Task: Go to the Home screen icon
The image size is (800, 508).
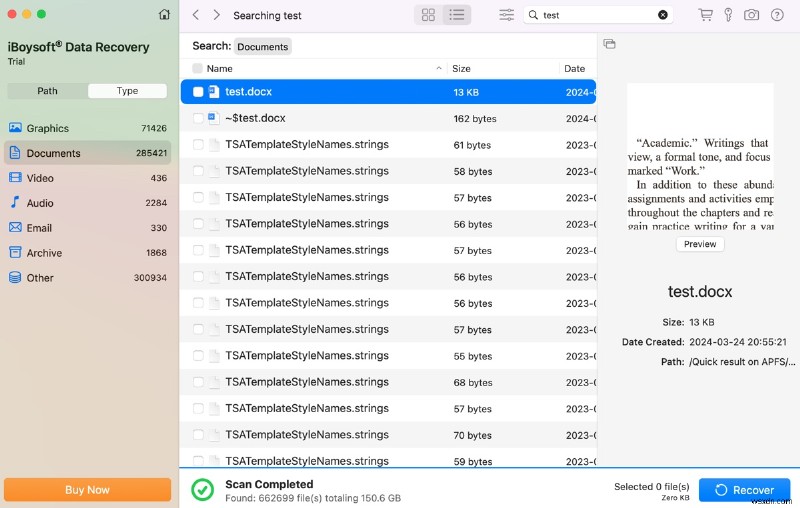Action: [164, 14]
